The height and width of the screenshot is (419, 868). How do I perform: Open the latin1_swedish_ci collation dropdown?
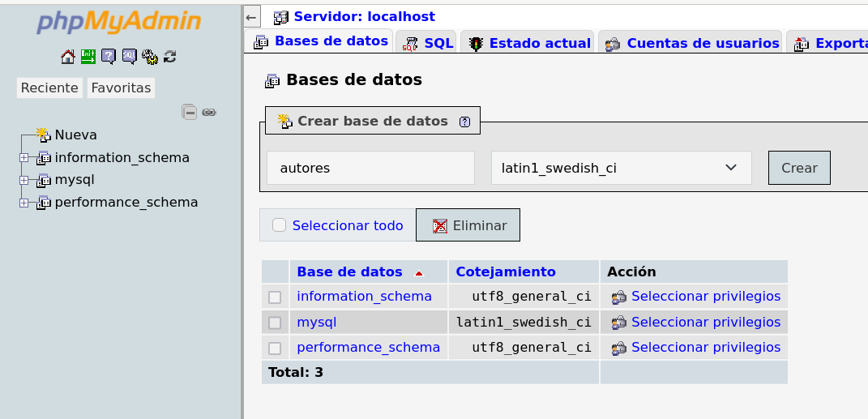pyautogui.click(x=621, y=168)
